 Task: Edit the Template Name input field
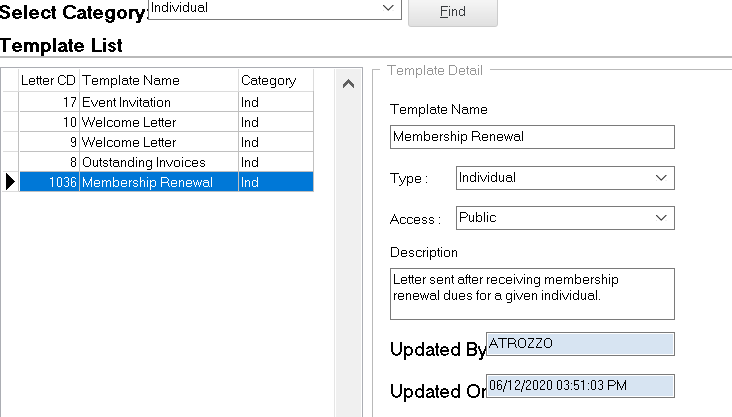[532, 137]
